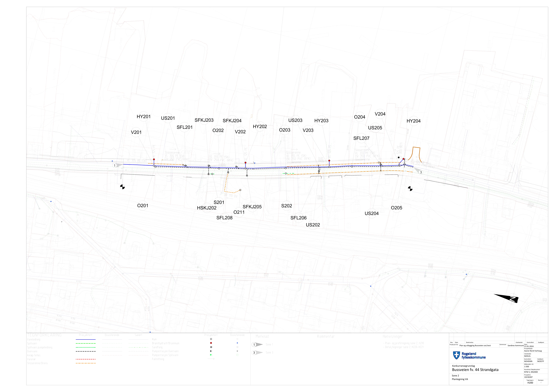Viewport: 555px width, 392px height.
Task: Click the red hydrant dot in the legend
Action: point(211,343)
